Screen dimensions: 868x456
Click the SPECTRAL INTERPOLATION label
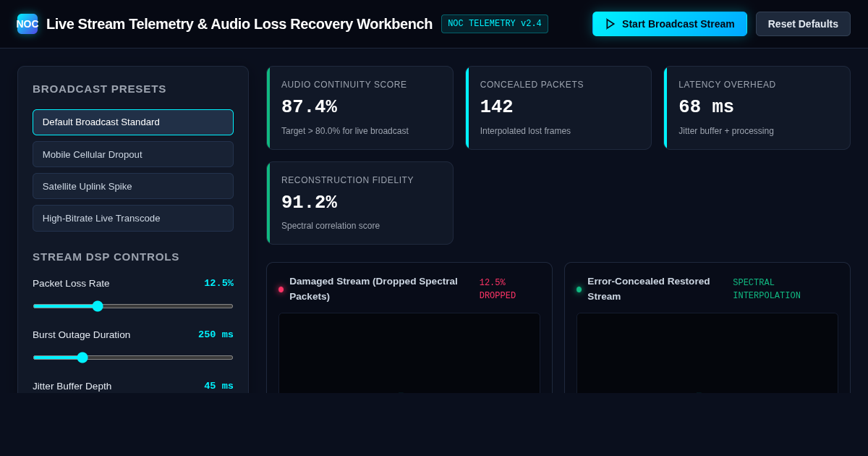[x=767, y=290]
